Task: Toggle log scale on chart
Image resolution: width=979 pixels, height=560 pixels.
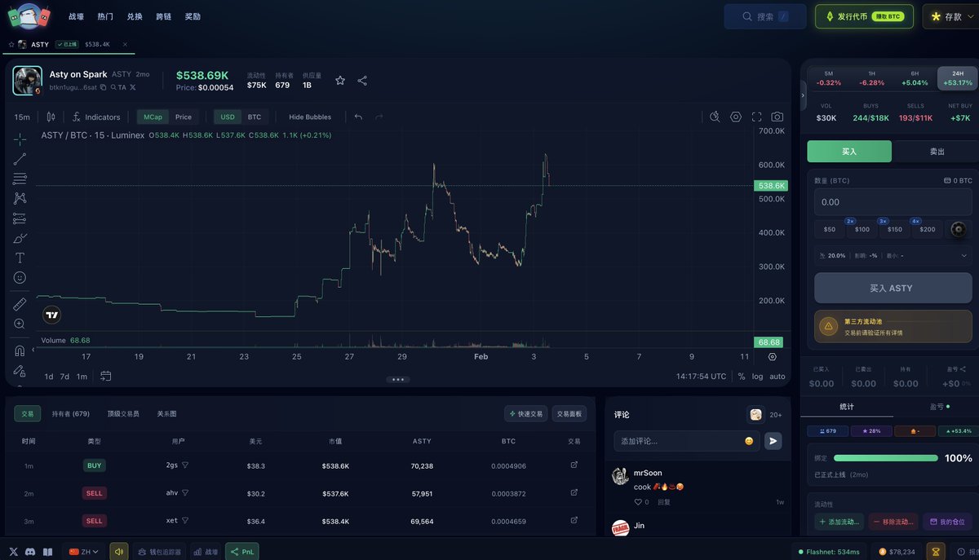Action: coord(757,377)
